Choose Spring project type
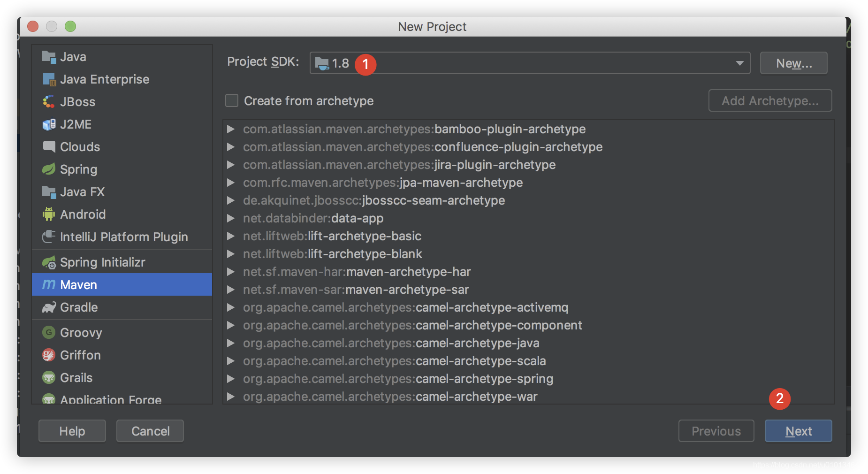 point(122,169)
